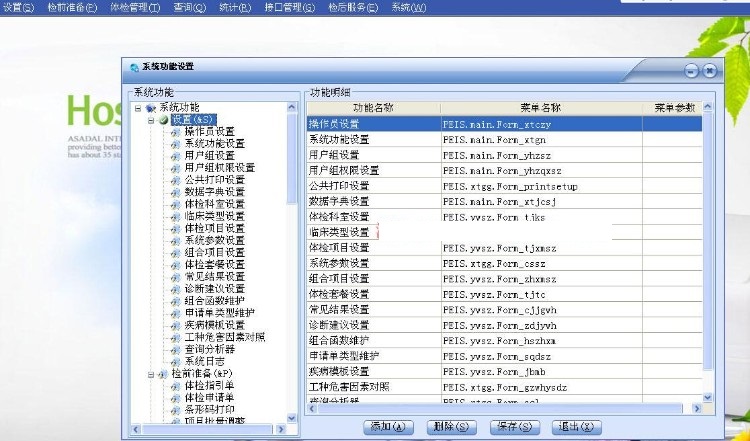Open the 查询(Q) menu

190,8
